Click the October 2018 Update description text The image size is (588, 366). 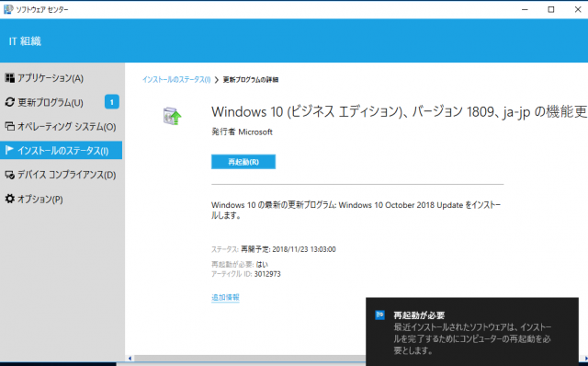pyautogui.click(x=356, y=210)
